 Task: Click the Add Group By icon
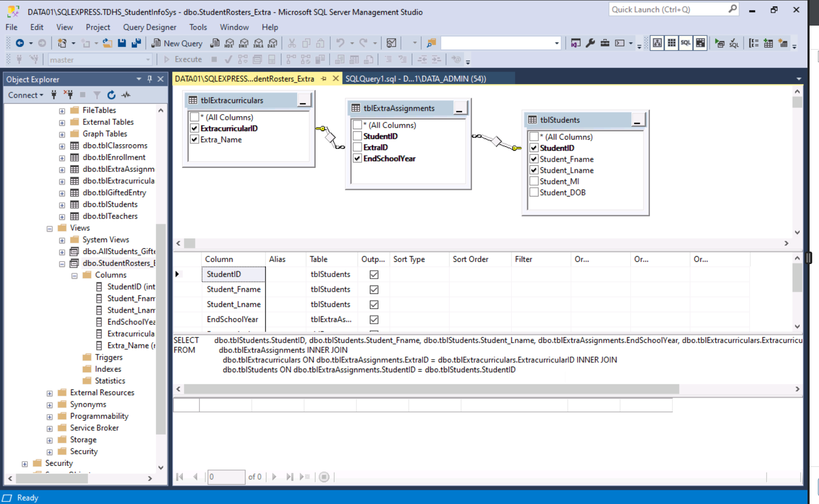point(754,43)
